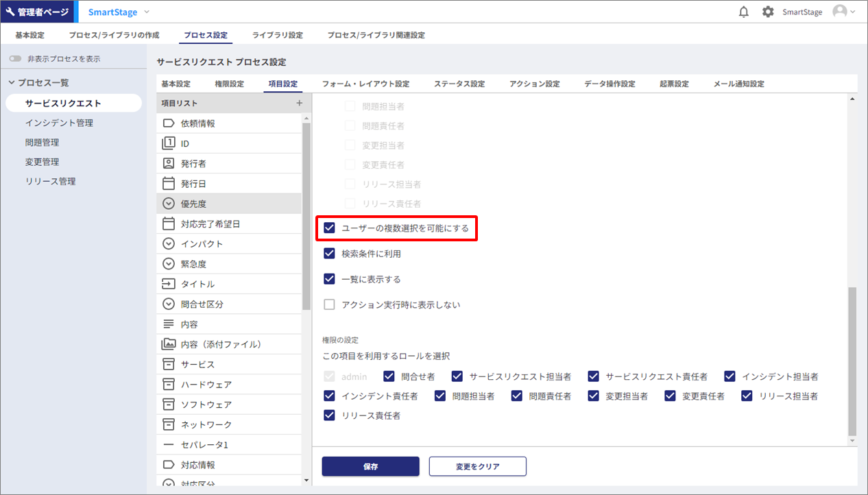Click the plus icon in 項目リスト header
The image size is (868, 495).
coord(299,103)
